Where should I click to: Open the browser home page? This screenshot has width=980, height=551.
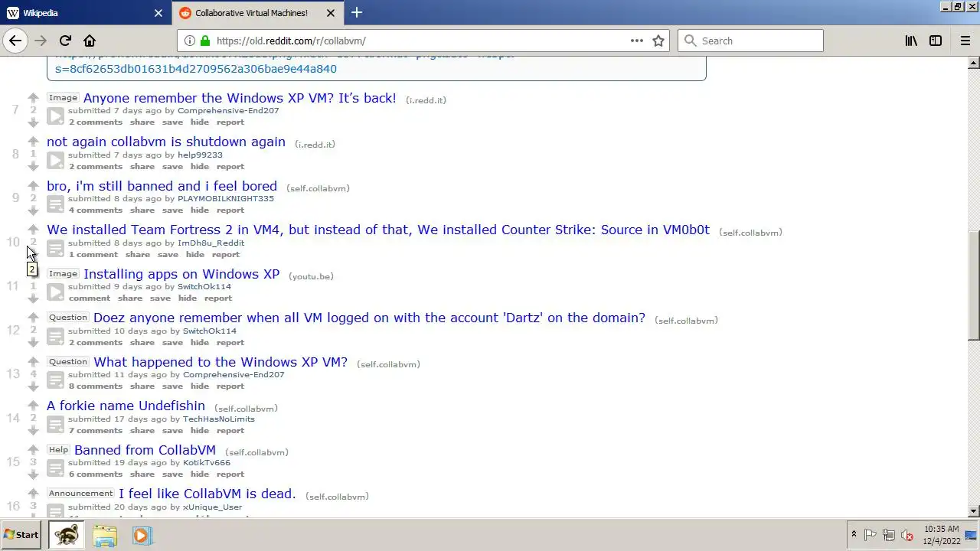click(90, 41)
